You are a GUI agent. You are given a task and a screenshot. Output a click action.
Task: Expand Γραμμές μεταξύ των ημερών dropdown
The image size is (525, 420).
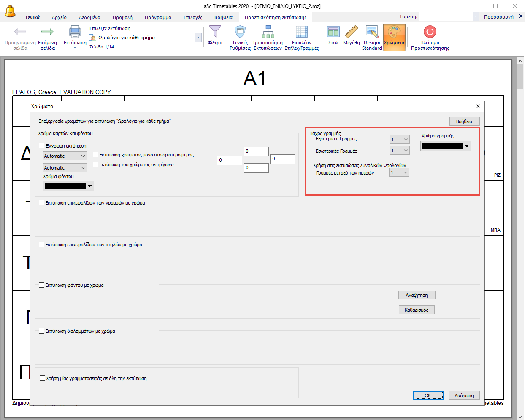[x=399, y=172]
